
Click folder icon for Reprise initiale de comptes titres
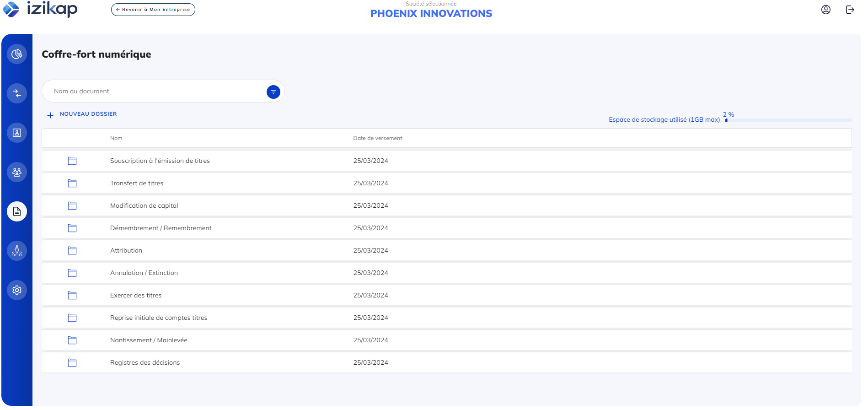pos(72,318)
